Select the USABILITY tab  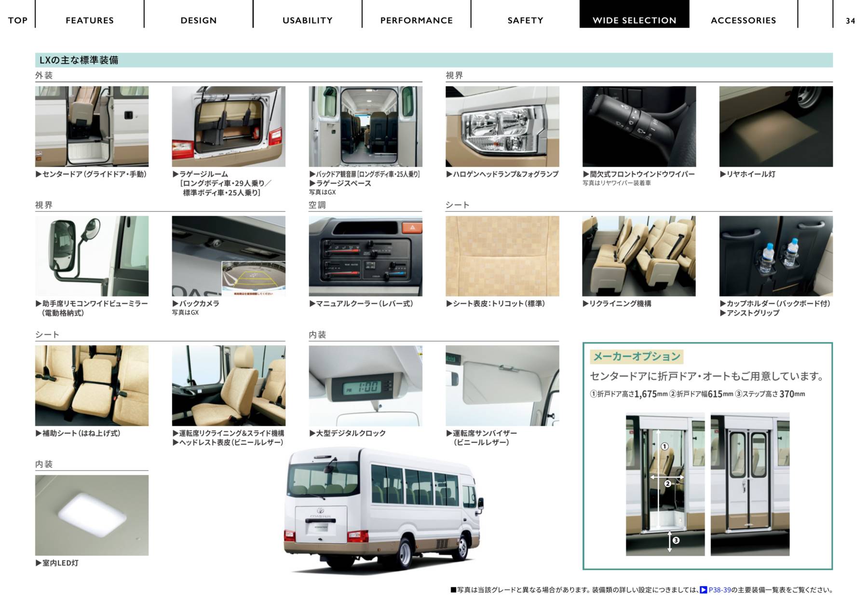tap(307, 20)
